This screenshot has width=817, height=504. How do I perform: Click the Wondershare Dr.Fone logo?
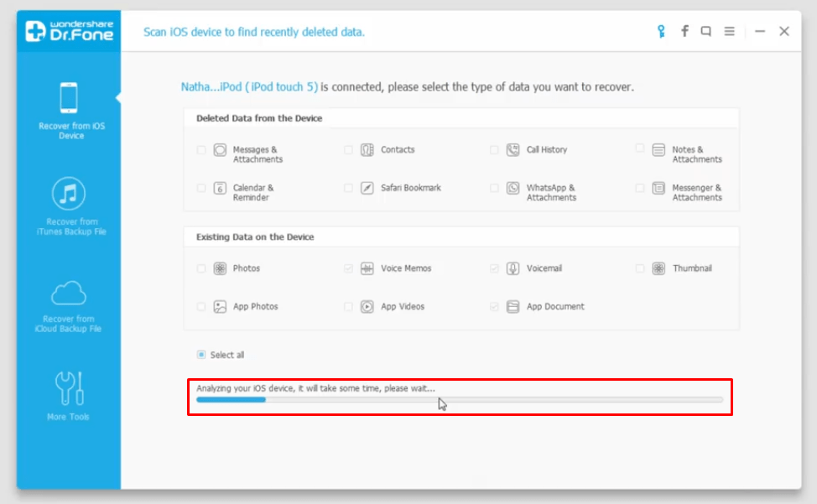69,31
